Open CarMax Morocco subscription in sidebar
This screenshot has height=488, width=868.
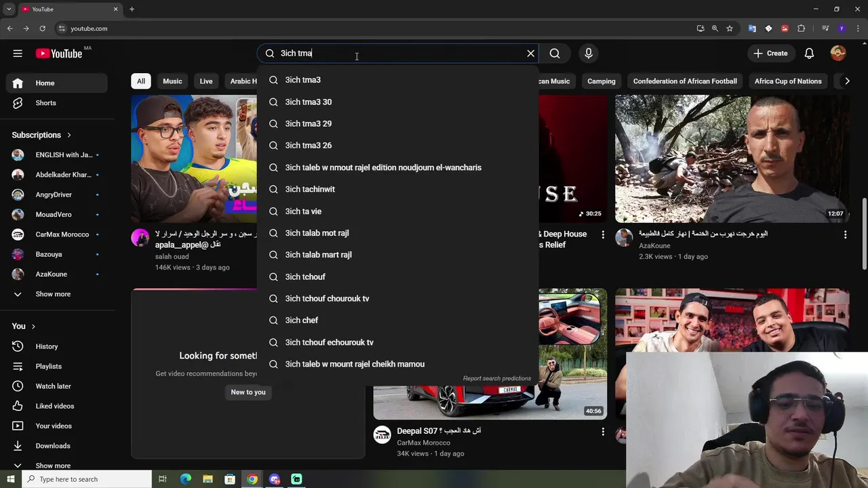pyautogui.click(x=57, y=235)
